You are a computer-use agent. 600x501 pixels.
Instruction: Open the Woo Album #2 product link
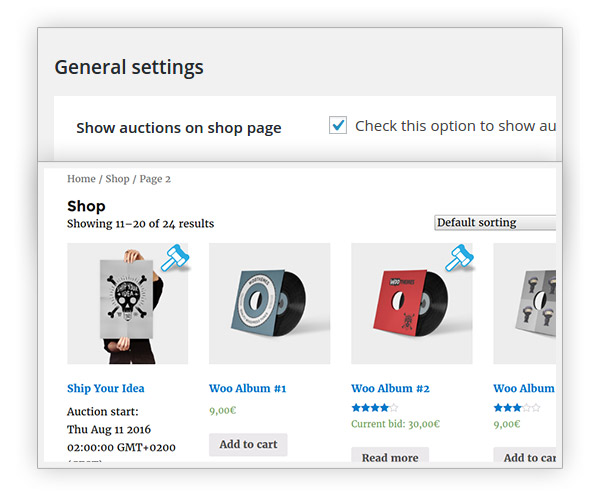point(390,388)
